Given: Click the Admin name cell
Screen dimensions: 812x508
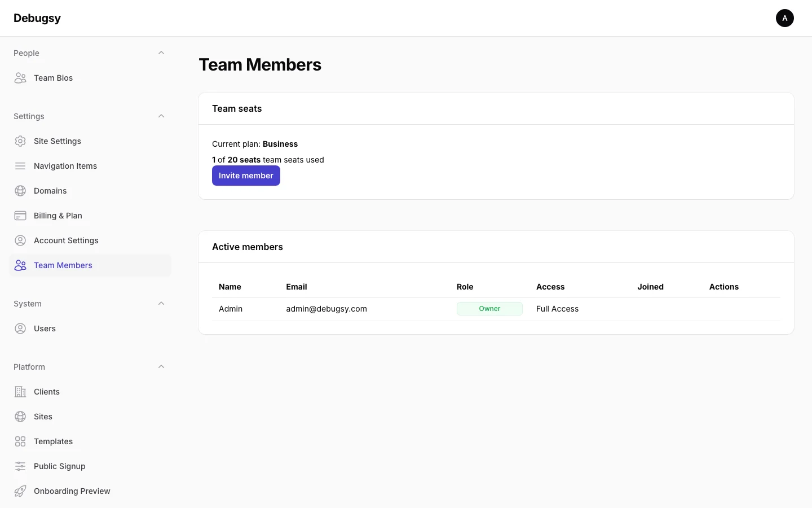Looking at the screenshot, I should pyautogui.click(x=231, y=309).
